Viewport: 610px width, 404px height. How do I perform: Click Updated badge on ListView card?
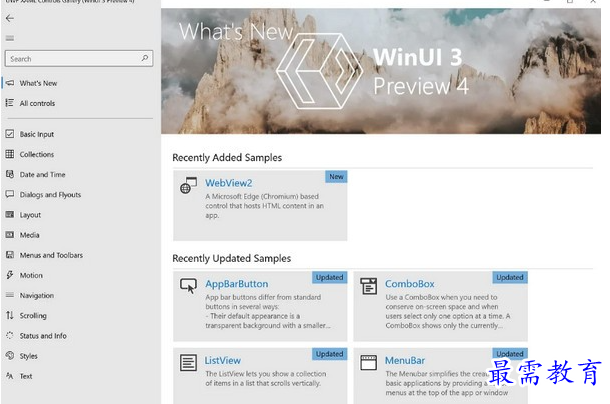329,354
